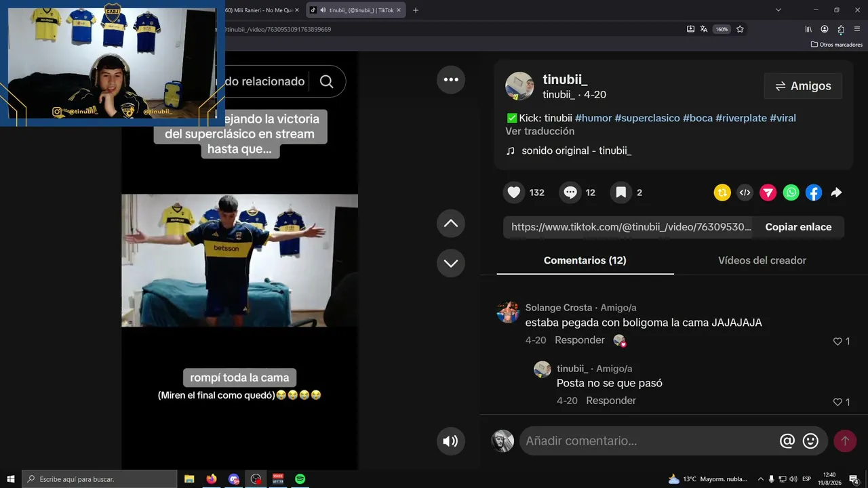Open the extensions puzzle icon
The height and width of the screenshot is (488, 868).
coord(841,29)
